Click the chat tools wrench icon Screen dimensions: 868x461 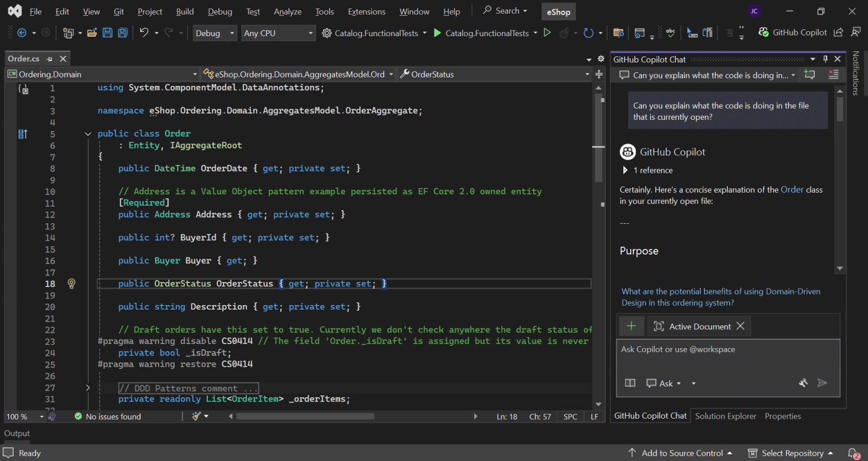(x=803, y=383)
